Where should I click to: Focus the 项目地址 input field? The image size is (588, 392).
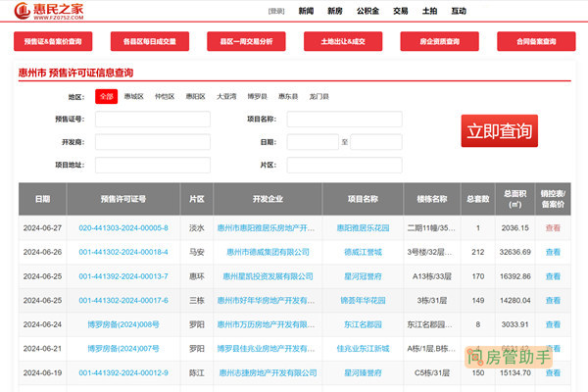[x=153, y=165]
